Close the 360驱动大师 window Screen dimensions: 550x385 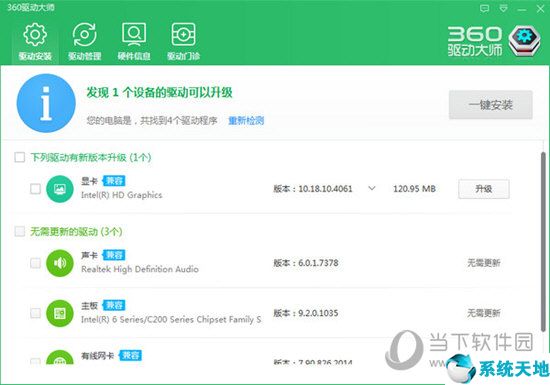(541, 9)
